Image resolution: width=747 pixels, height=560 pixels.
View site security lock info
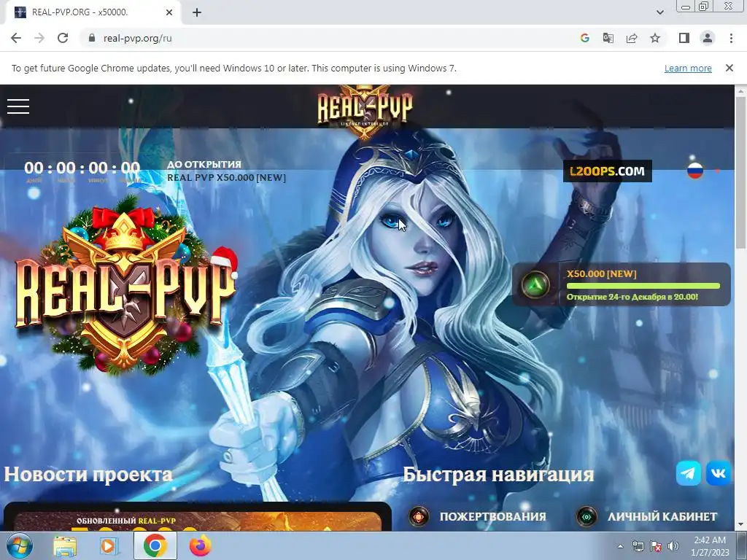[92, 38]
